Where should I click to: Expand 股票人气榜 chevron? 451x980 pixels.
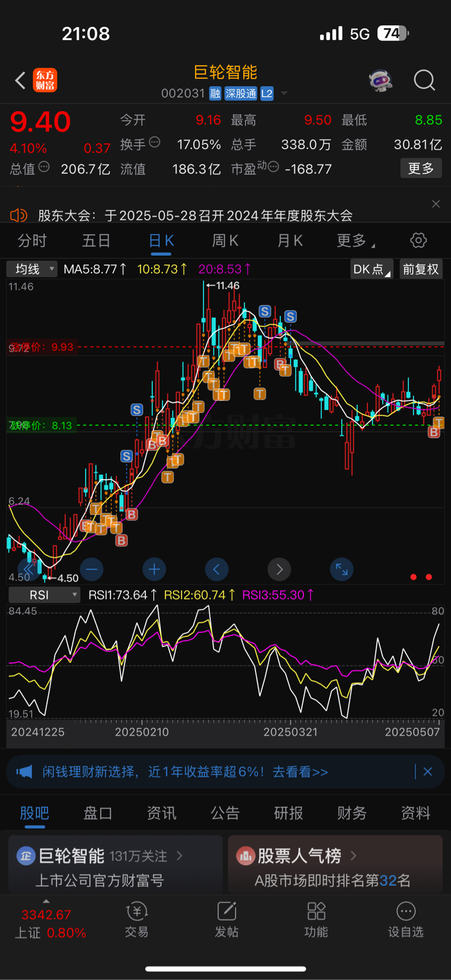pos(354,856)
